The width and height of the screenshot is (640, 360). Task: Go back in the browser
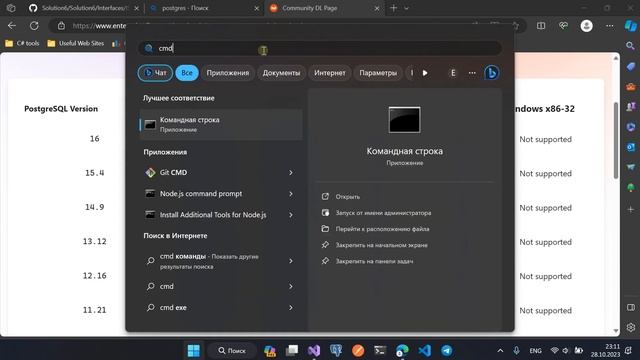12,26
